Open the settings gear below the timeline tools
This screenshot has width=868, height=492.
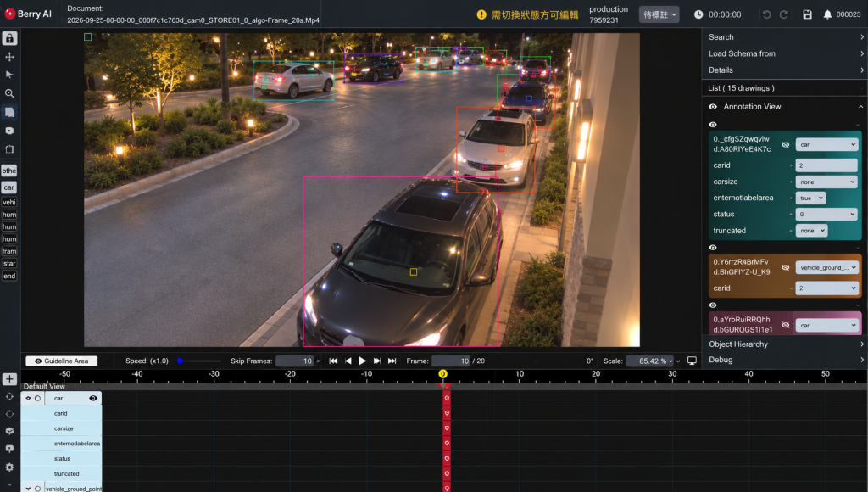tap(9, 467)
